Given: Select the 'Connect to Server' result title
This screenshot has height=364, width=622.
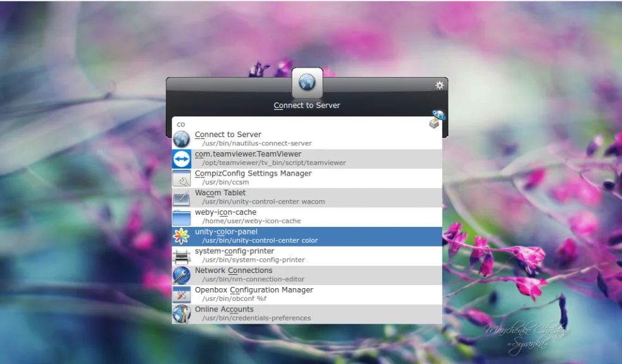Looking at the screenshot, I should tap(228, 135).
